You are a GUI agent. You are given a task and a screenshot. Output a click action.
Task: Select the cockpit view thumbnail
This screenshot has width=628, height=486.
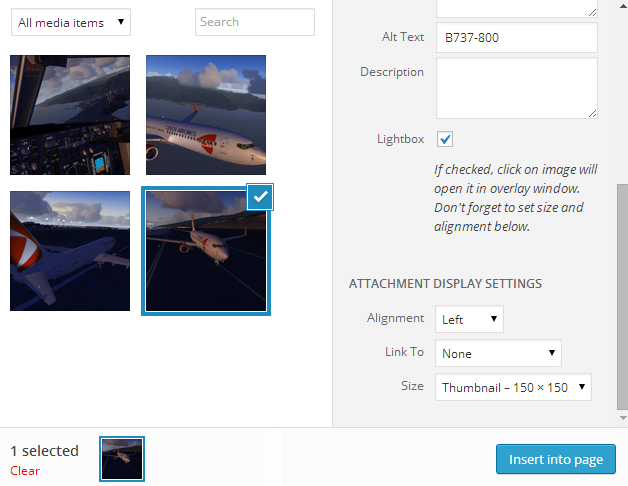click(x=70, y=115)
